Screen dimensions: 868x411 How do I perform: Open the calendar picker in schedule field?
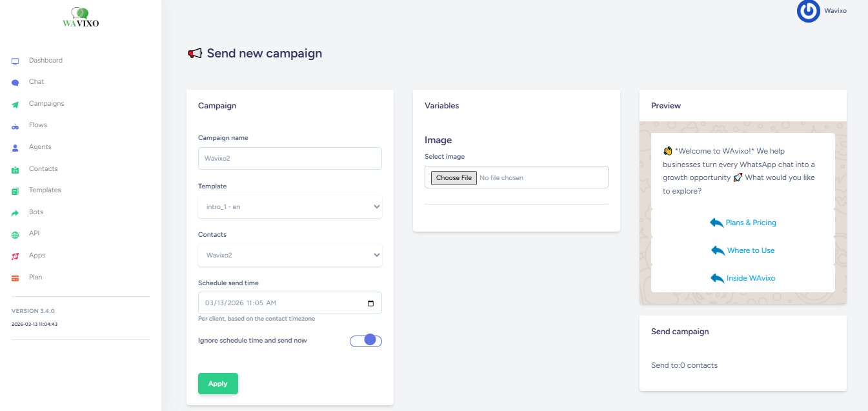(x=370, y=303)
